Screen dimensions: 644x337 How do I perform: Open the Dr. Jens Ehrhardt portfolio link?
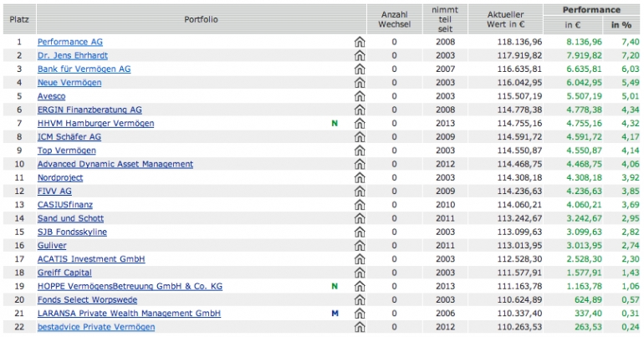tap(73, 55)
